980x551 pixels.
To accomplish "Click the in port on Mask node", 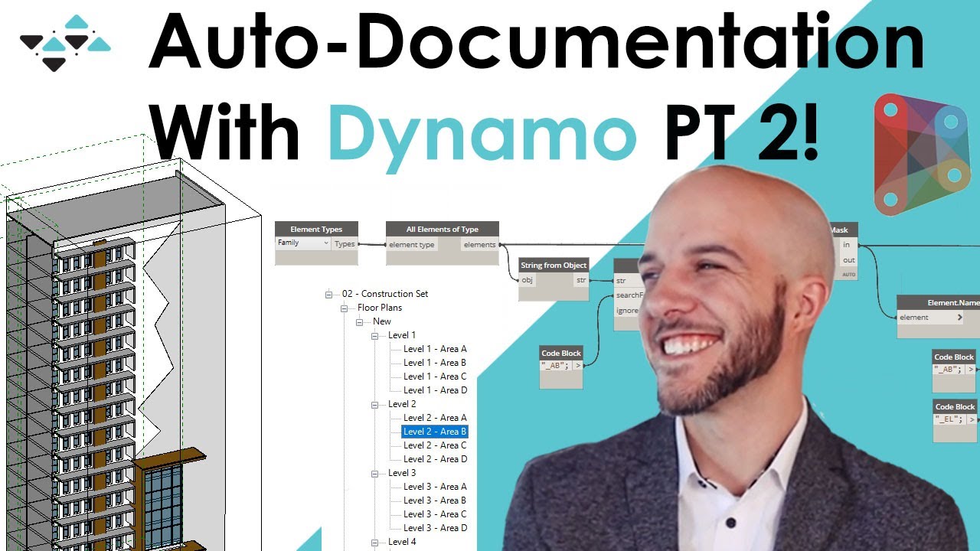I will pos(846,245).
